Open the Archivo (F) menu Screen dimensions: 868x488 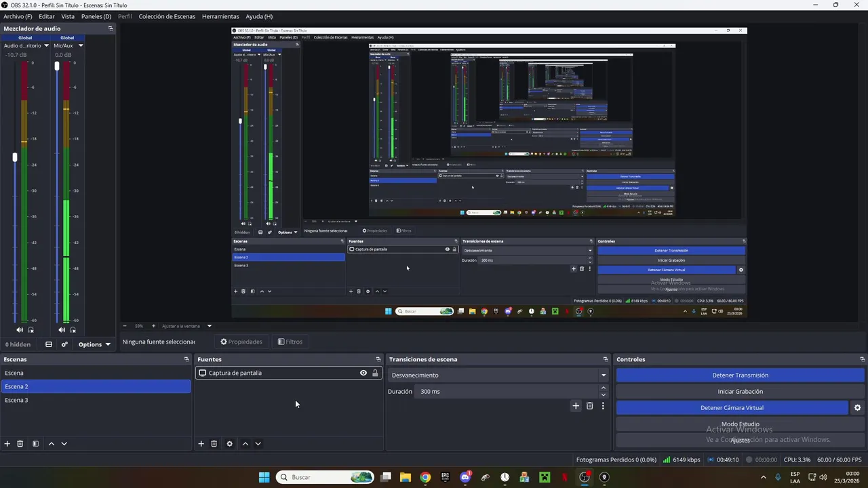(x=18, y=16)
